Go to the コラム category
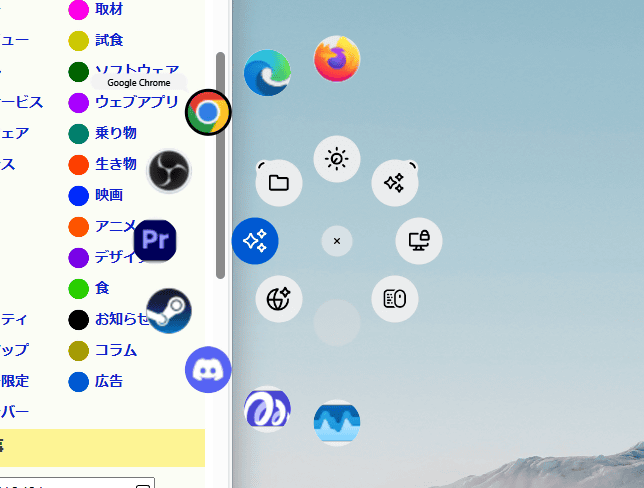This screenshot has height=488, width=644. 115,350
